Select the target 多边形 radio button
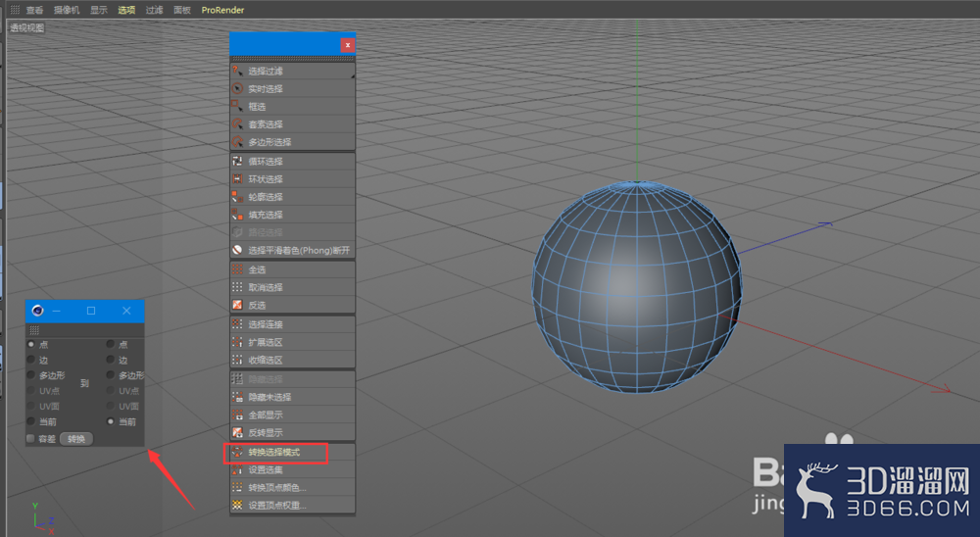Screen dimensions: 980x537 pyautogui.click(x=111, y=375)
